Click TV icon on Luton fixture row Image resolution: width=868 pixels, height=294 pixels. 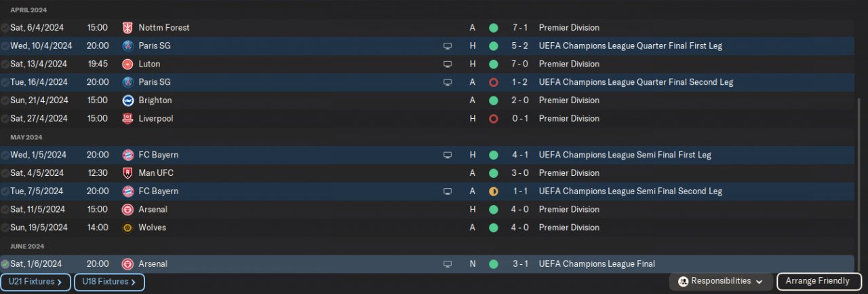448,65
